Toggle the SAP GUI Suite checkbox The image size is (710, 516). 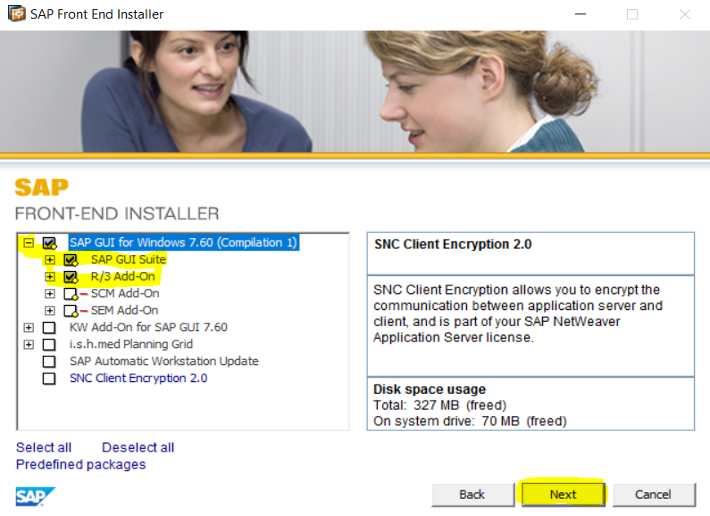(x=70, y=260)
